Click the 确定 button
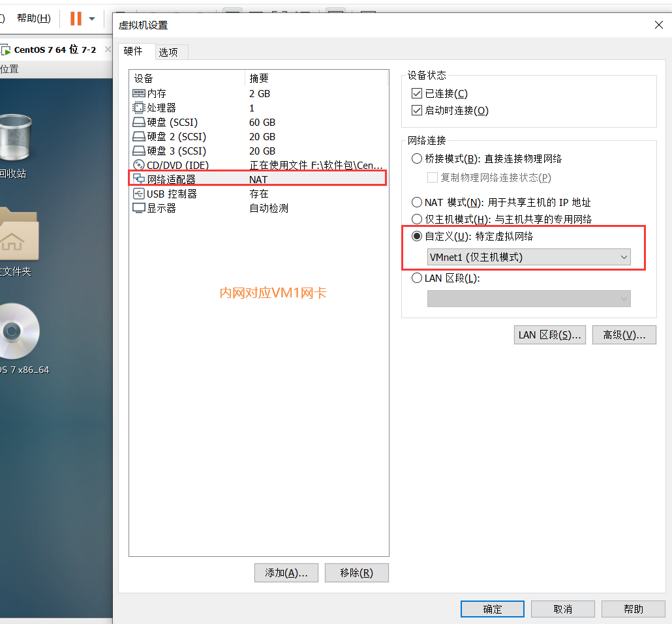The image size is (672, 624). tap(492, 608)
